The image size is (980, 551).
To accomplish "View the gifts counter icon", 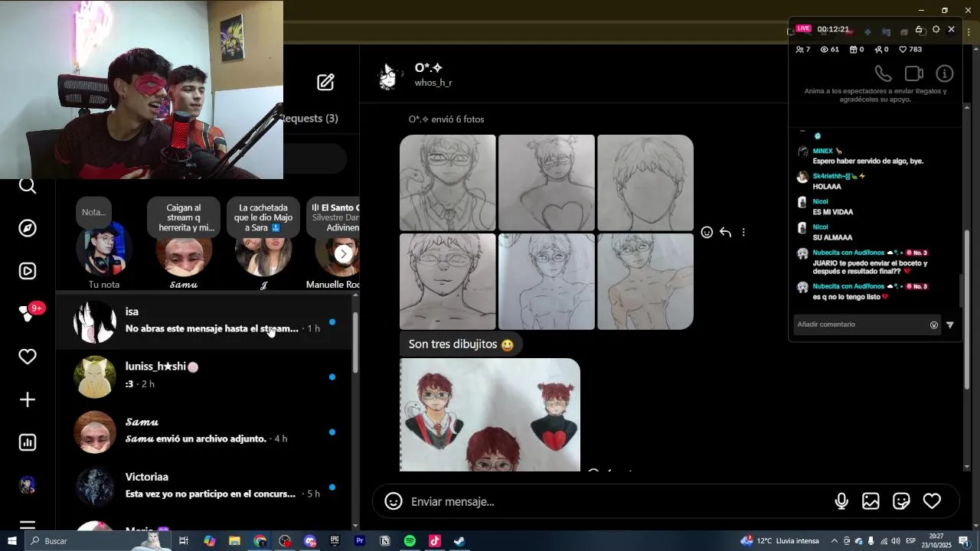I will pos(857,49).
